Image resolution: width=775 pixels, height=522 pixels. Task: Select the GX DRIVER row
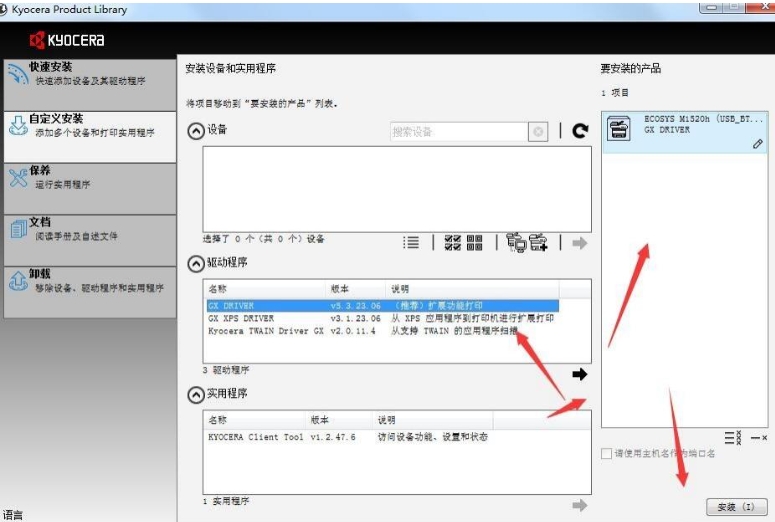383,305
